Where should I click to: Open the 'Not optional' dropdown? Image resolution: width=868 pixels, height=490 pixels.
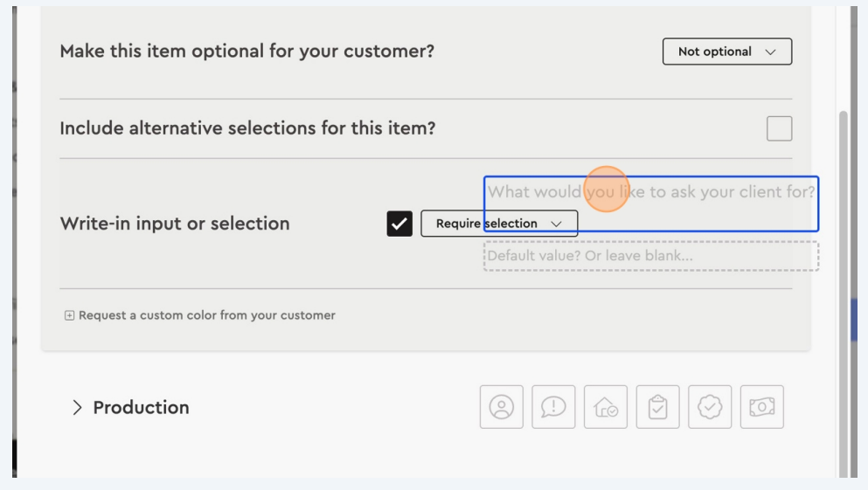point(726,52)
